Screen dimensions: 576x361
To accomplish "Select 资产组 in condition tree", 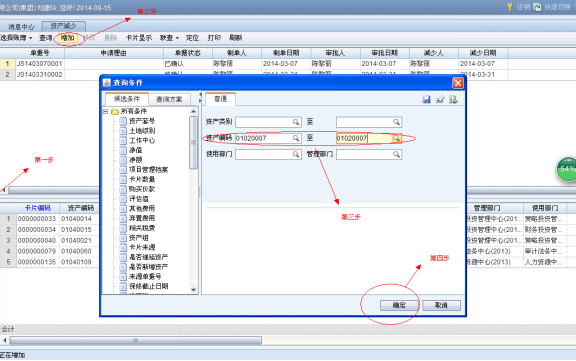I will [138, 238].
